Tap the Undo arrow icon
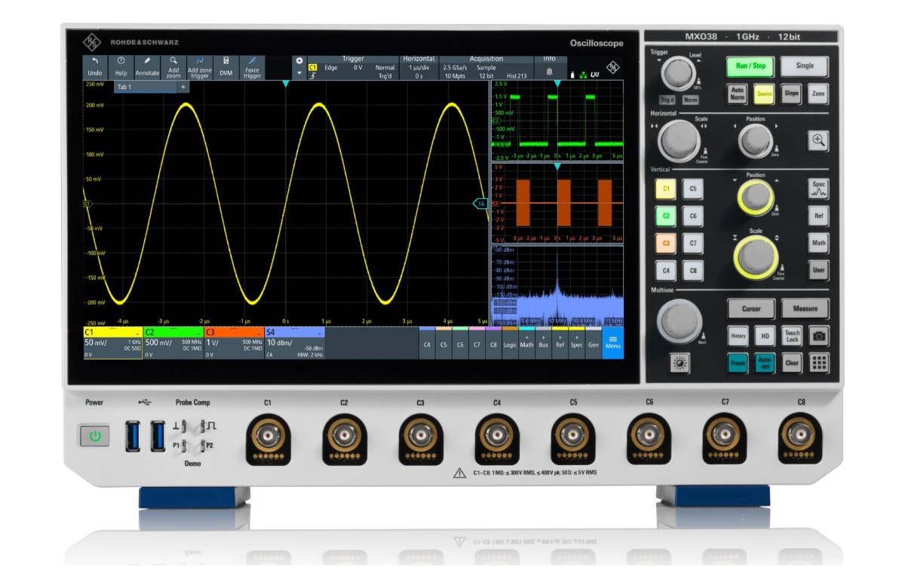 coord(95,61)
